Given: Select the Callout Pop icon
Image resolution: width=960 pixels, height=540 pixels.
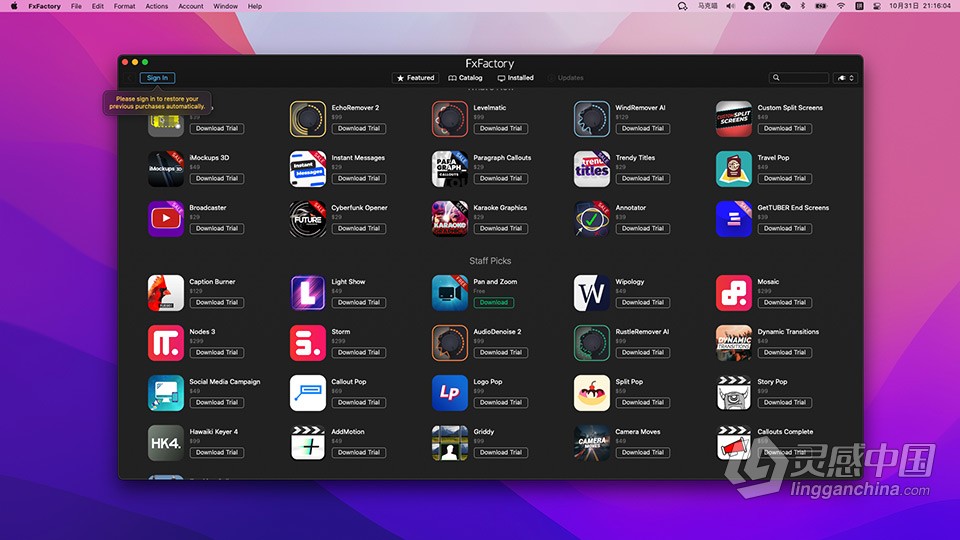Looking at the screenshot, I should (x=307, y=393).
